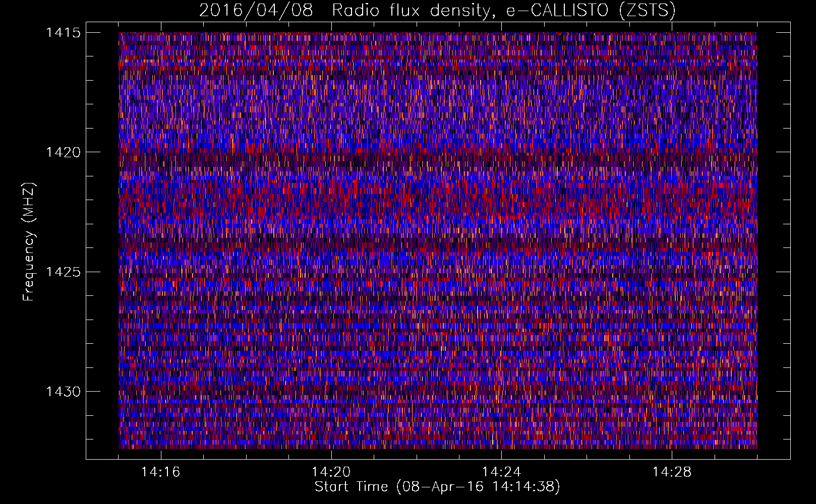
Task: Click the plot title '2016/04/08 Radio flux density, e-CALLISTO (ZSTS)'
Action: pyautogui.click(x=437, y=11)
